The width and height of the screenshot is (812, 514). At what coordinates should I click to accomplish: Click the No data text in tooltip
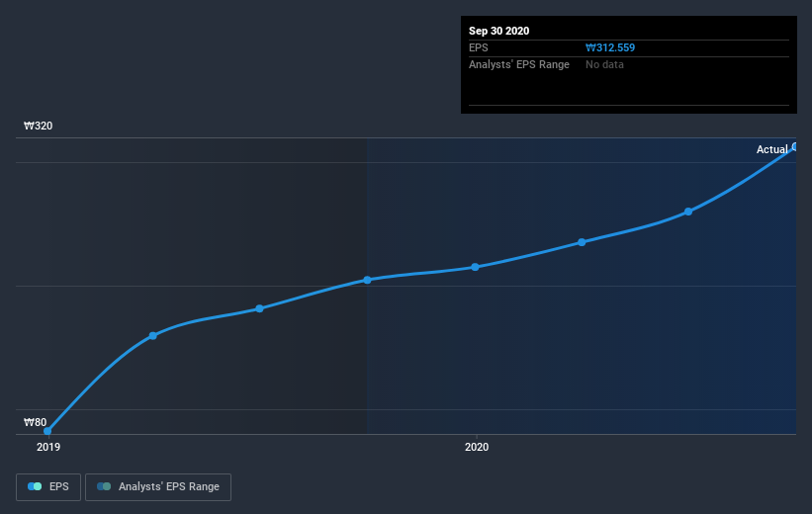[604, 64]
